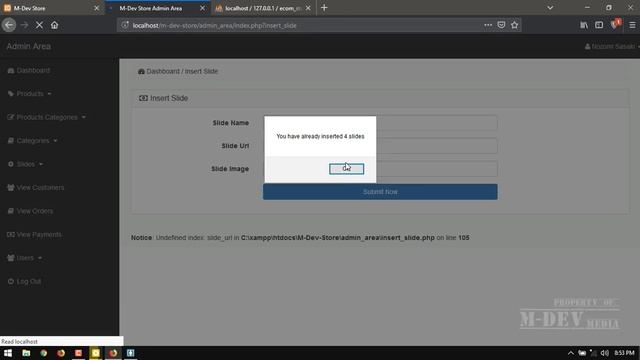The image size is (640, 360).
Task: Open the Windows Start menu
Action: [8, 353]
